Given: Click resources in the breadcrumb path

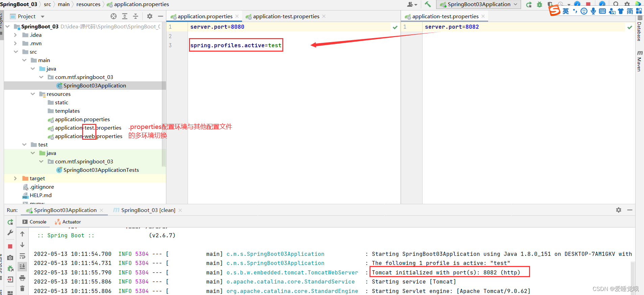Looking at the screenshot, I should tap(88, 4).
